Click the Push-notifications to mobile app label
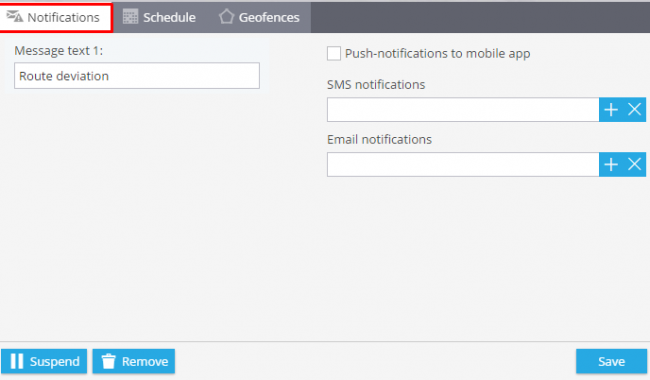The width and height of the screenshot is (650, 380). click(x=437, y=53)
